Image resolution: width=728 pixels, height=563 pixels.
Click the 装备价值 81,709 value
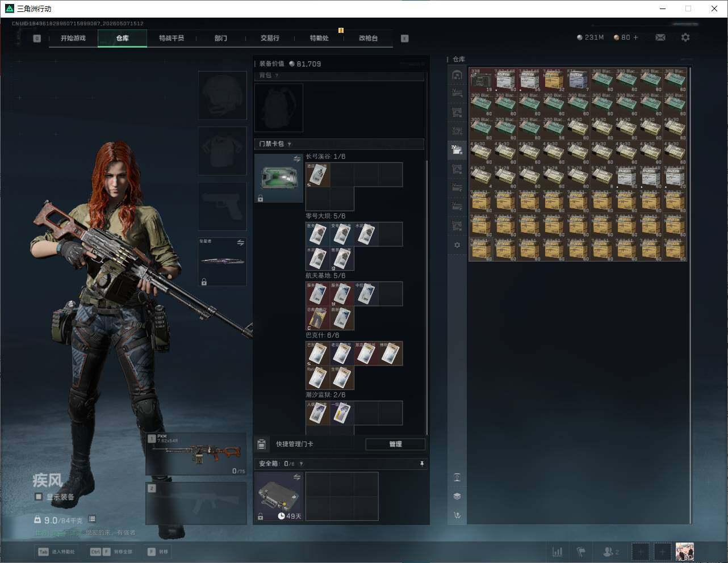coord(290,64)
